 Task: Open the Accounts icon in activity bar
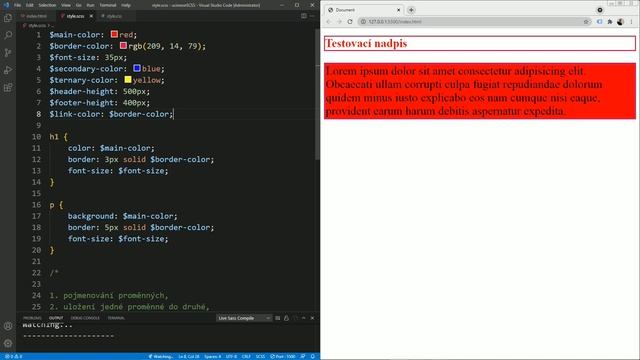(8, 326)
